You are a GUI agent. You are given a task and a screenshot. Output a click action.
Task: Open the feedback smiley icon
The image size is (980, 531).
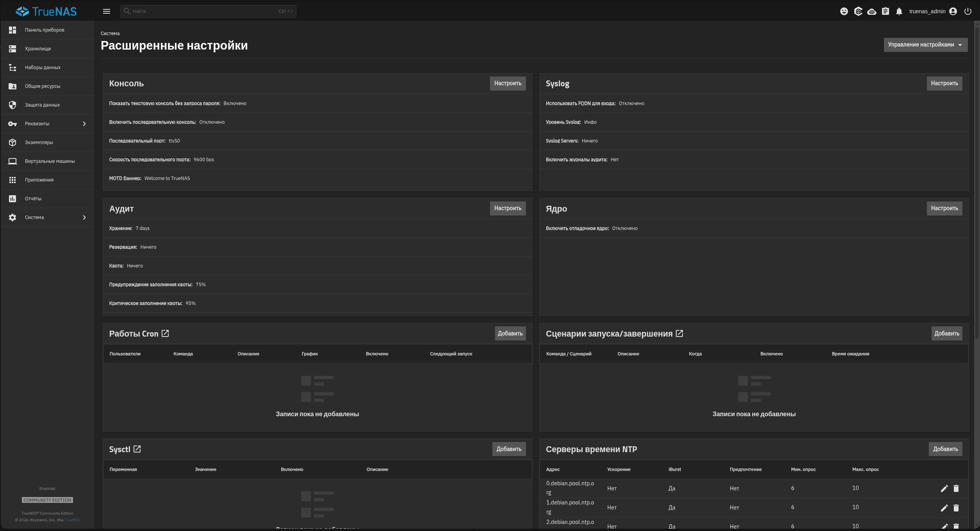[844, 11]
